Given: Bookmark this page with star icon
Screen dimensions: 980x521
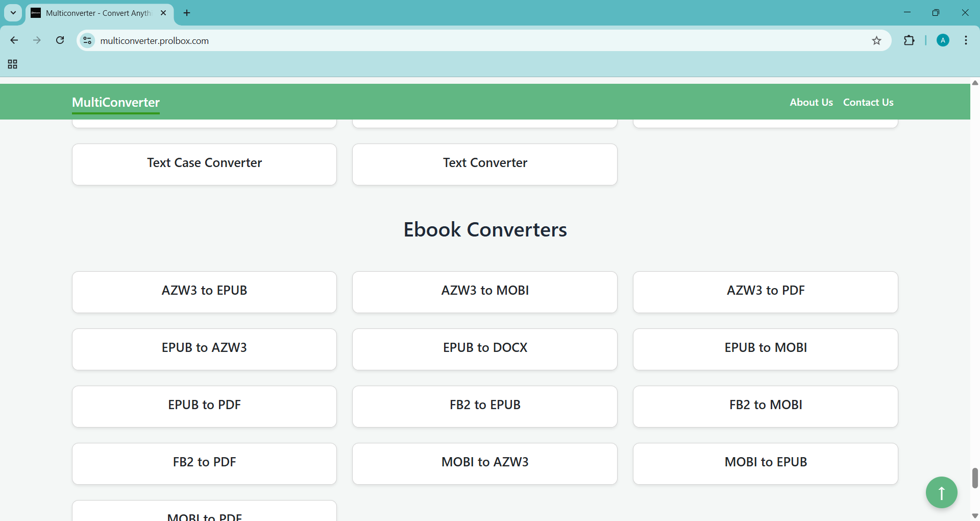Looking at the screenshot, I should (x=876, y=41).
